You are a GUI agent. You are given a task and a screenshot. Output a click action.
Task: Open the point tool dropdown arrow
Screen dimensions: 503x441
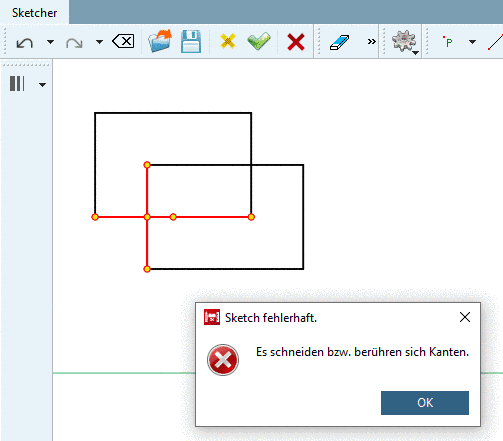(x=472, y=42)
